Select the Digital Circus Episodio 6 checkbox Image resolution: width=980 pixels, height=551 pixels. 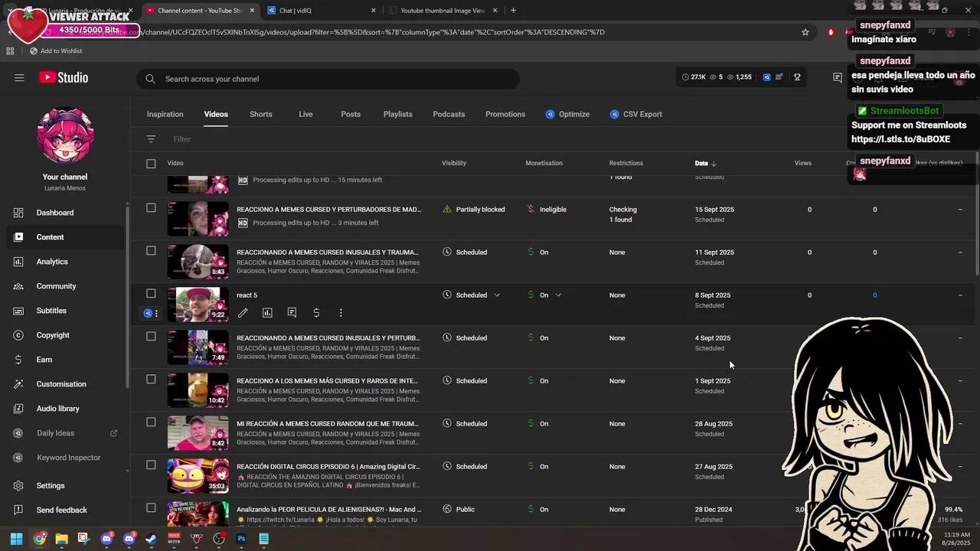coord(151,465)
